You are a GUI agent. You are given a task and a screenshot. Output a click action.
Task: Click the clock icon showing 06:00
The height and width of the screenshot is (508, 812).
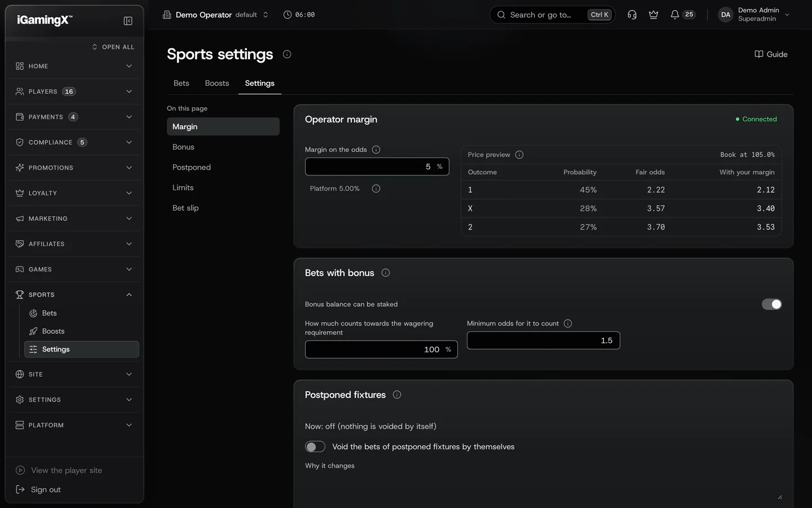(x=288, y=15)
